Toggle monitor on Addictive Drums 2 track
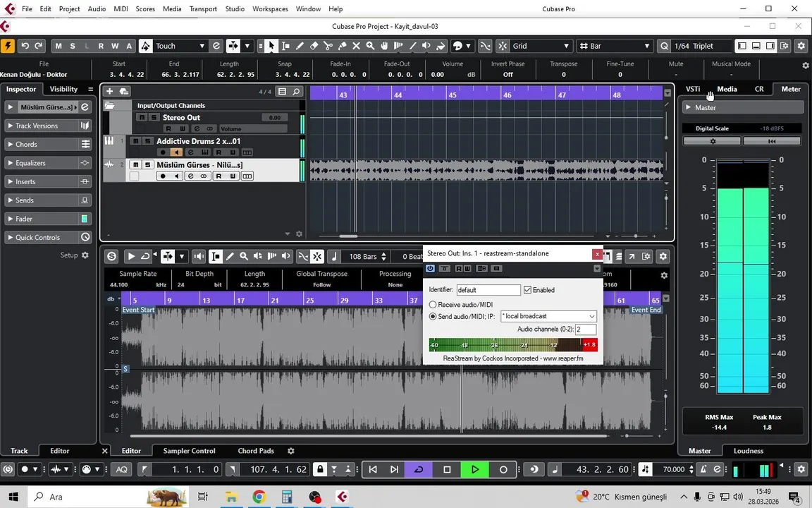812x508 pixels. pyautogui.click(x=177, y=152)
